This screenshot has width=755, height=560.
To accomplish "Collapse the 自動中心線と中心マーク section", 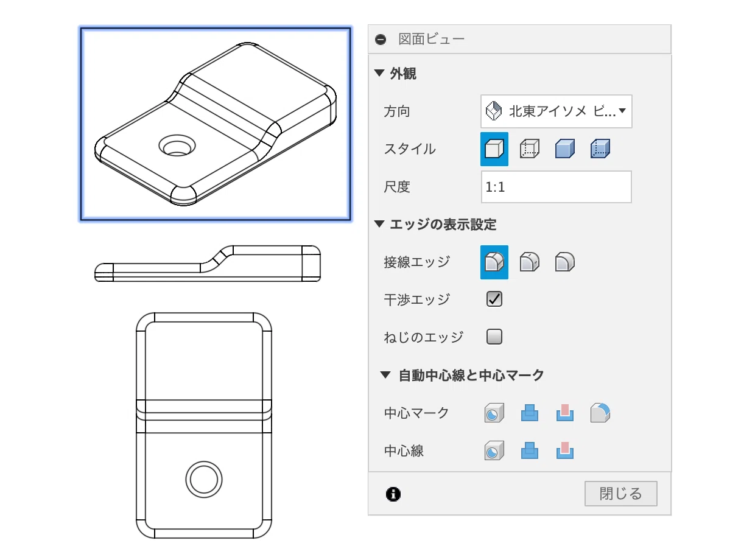I will point(384,376).
